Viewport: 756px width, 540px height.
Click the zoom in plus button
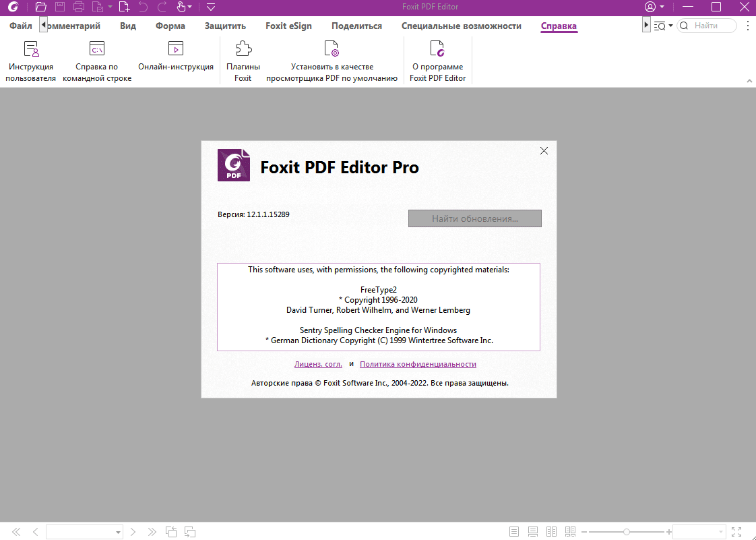(668, 532)
